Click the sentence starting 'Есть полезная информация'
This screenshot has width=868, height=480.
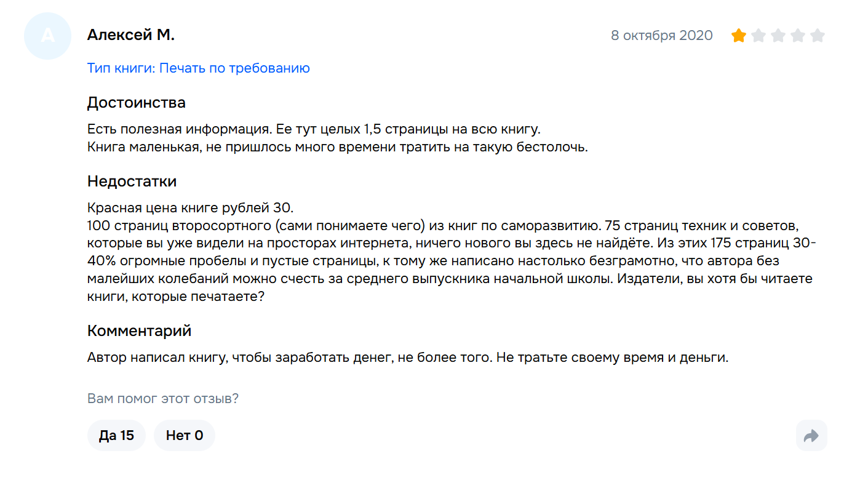click(314, 130)
